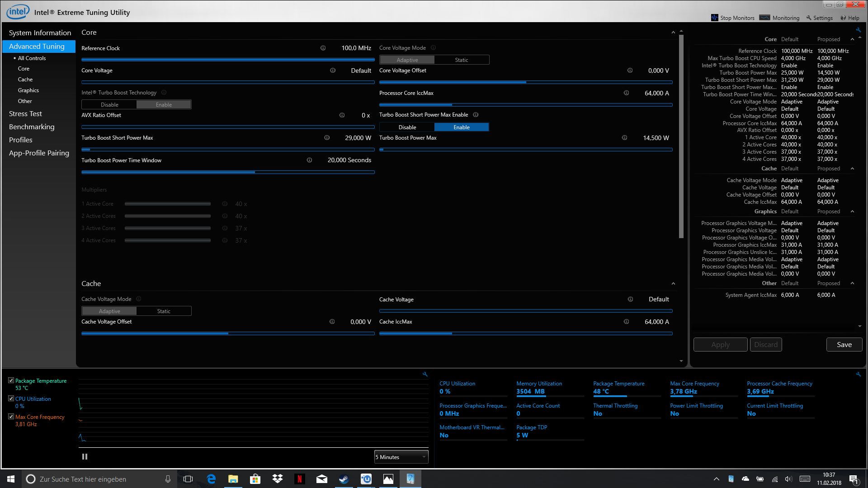Set Core Voltage Mode to Static

(461, 60)
